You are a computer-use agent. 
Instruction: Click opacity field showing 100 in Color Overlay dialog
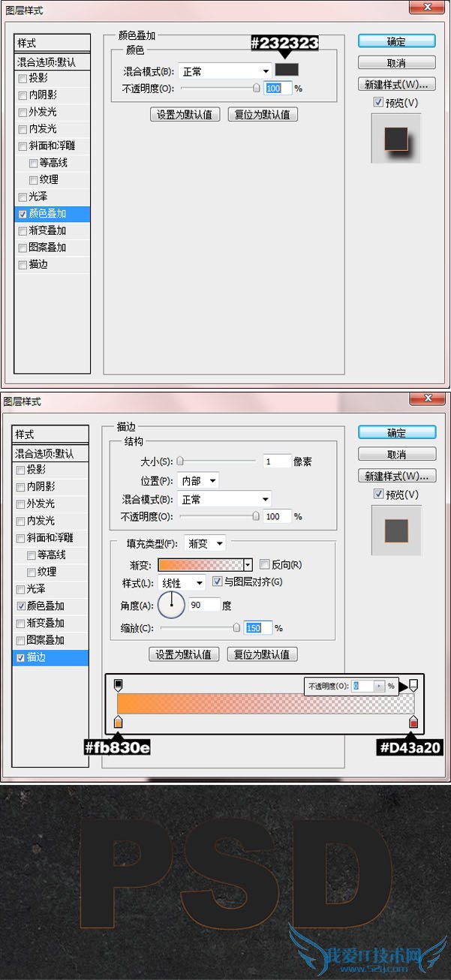(277, 89)
